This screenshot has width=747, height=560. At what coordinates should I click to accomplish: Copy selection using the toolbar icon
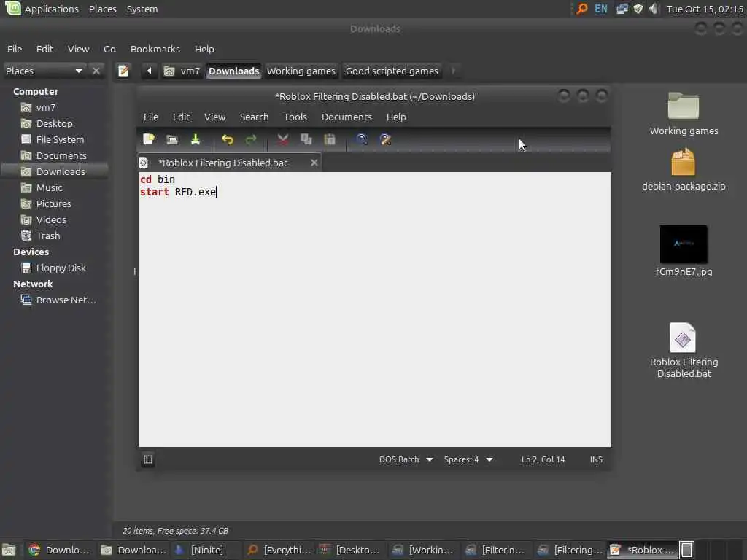pyautogui.click(x=306, y=139)
